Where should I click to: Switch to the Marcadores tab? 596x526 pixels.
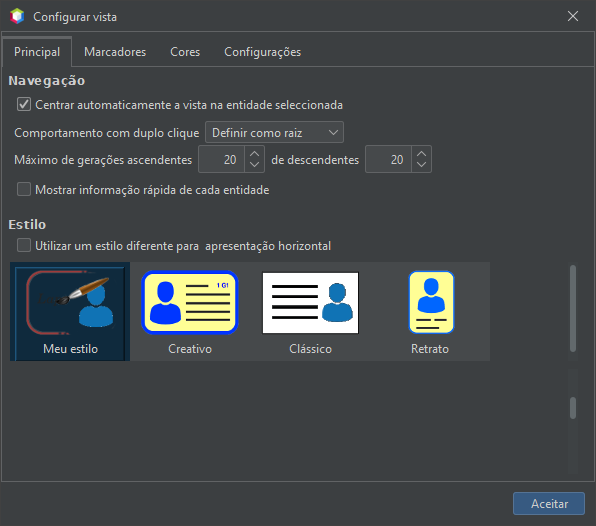(115, 52)
